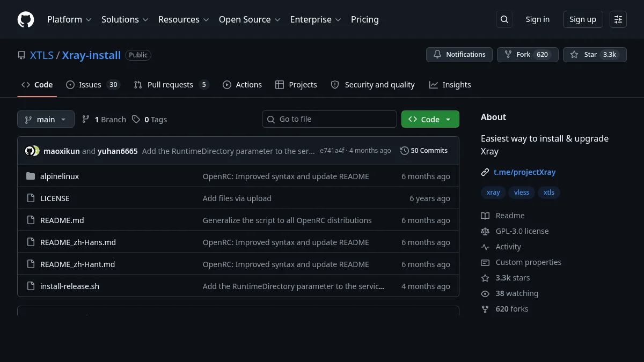Open 'Add files via upload' commit message
Screen dimensions: 644x362
tap(237, 198)
